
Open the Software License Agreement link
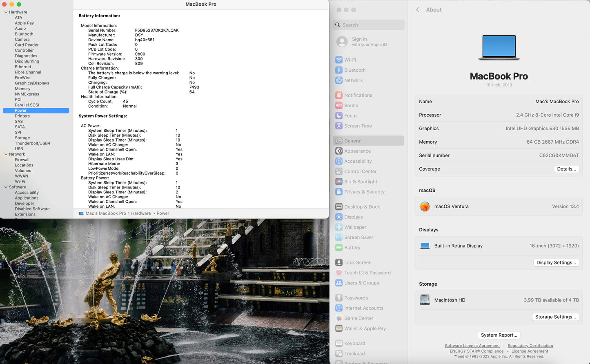[472, 346]
